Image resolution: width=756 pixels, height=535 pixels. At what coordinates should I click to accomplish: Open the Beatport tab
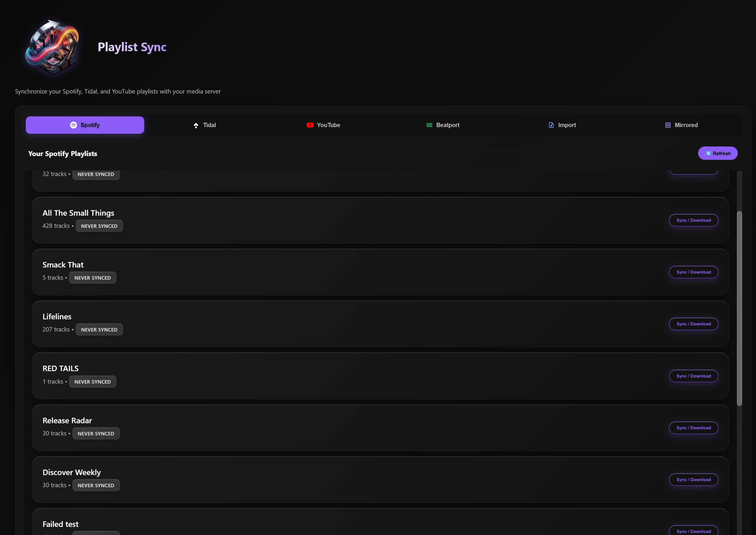coord(443,125)
